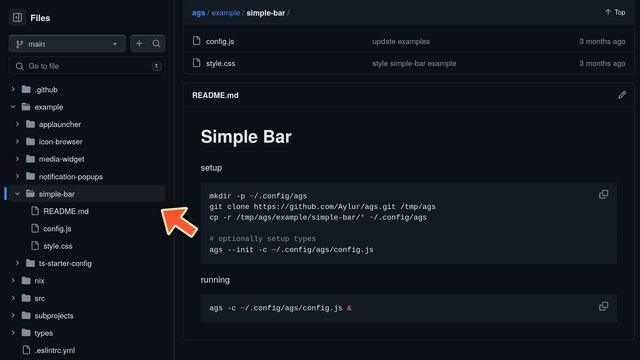Jump to Top of page

(x=615, y=12)
